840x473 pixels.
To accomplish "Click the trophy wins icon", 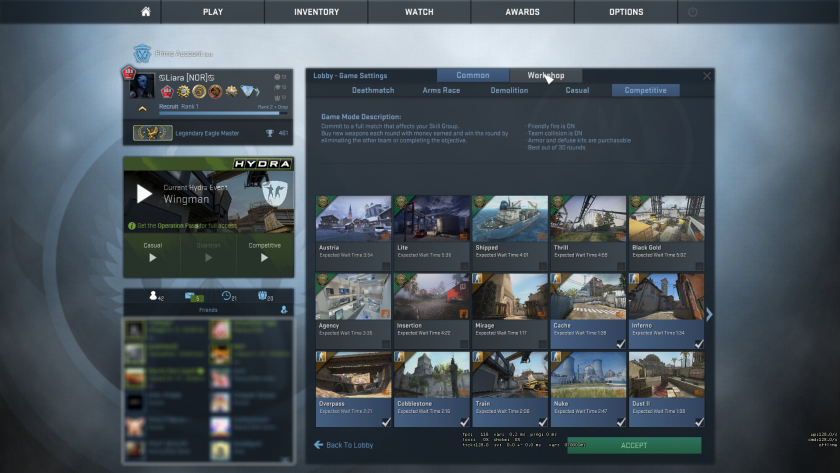I will (x=269, y=133).
